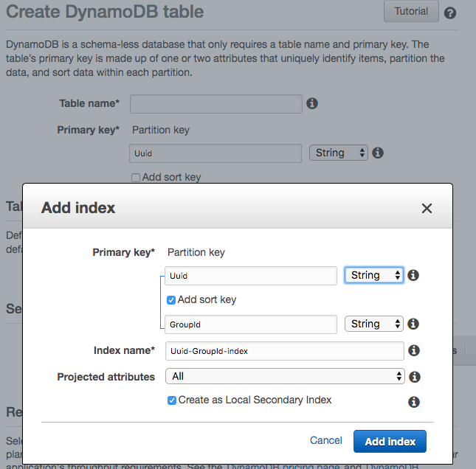Expand the Projected attributes All dropdown

[285, 377]
